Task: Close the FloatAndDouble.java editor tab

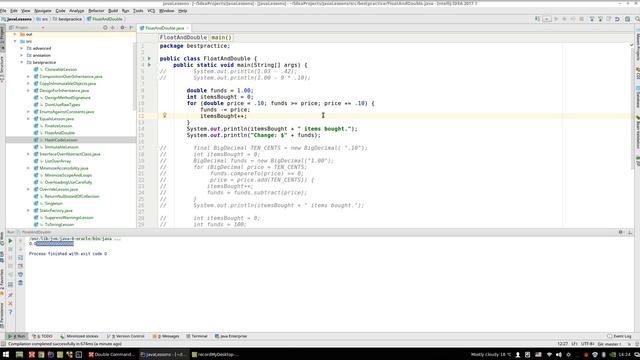Action: click(188, 28)
